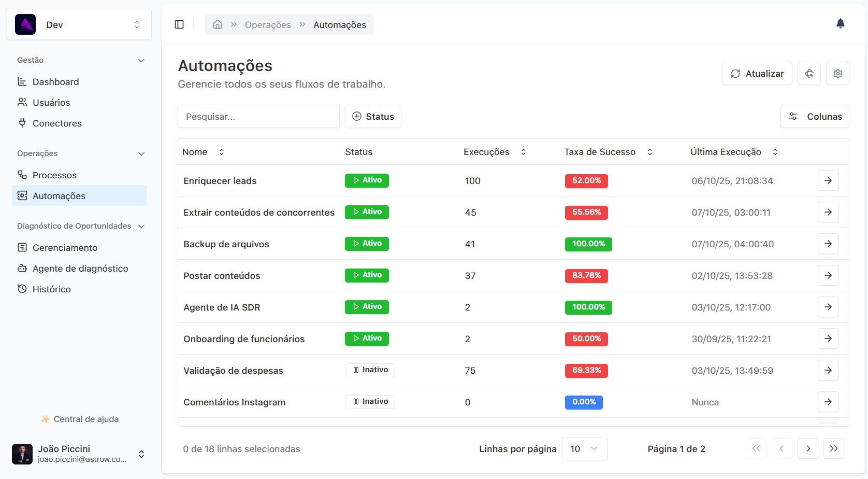Click the icon button next to Atualizar
The image size is (868, 479).
tap(809, 74)
